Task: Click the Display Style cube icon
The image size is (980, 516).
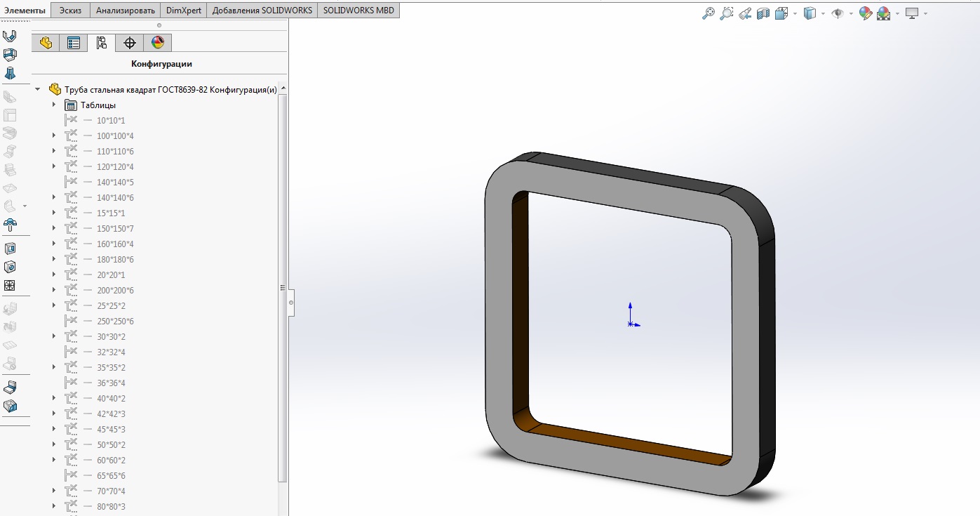Action: click(810, 13)
